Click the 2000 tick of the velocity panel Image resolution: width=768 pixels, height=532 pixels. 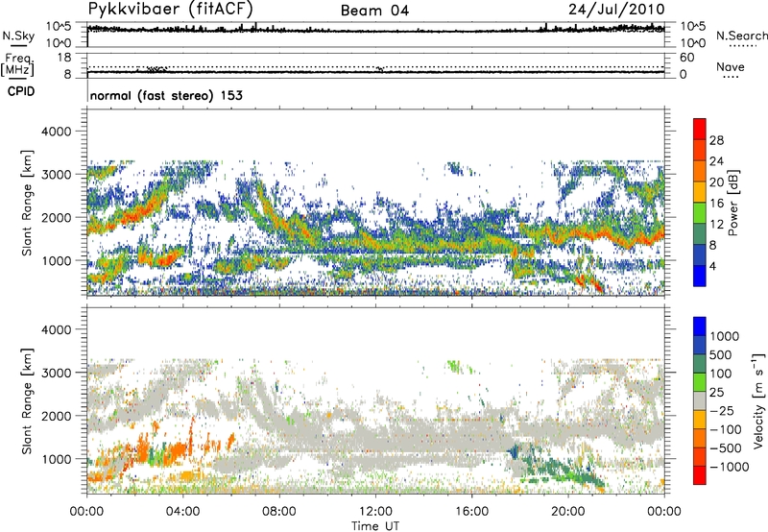pyautogui.click(x=56, y=416)
